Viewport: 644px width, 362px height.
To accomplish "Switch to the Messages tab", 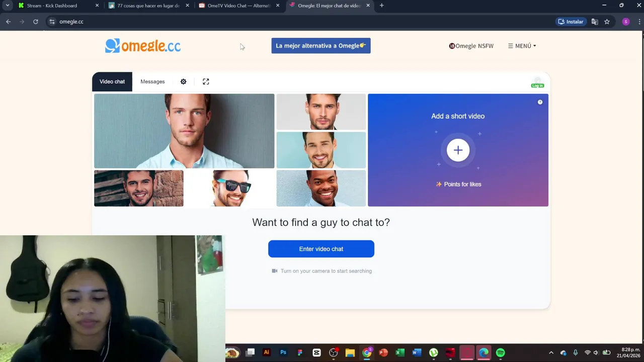I will point(152,81).
